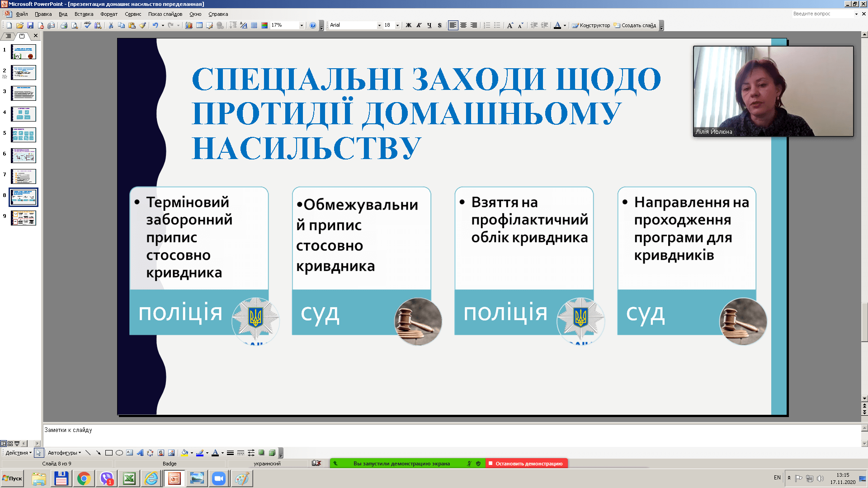Click the fill color bucket swatch
Viewport: 868px width, 488px height.
[184, 453]
